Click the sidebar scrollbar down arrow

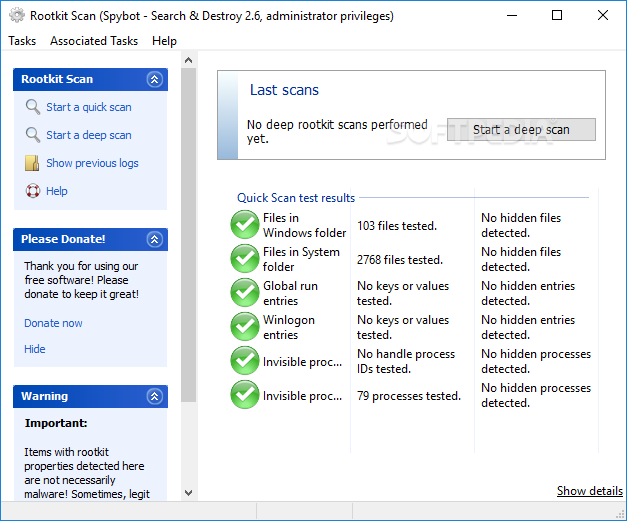[189, 493]
